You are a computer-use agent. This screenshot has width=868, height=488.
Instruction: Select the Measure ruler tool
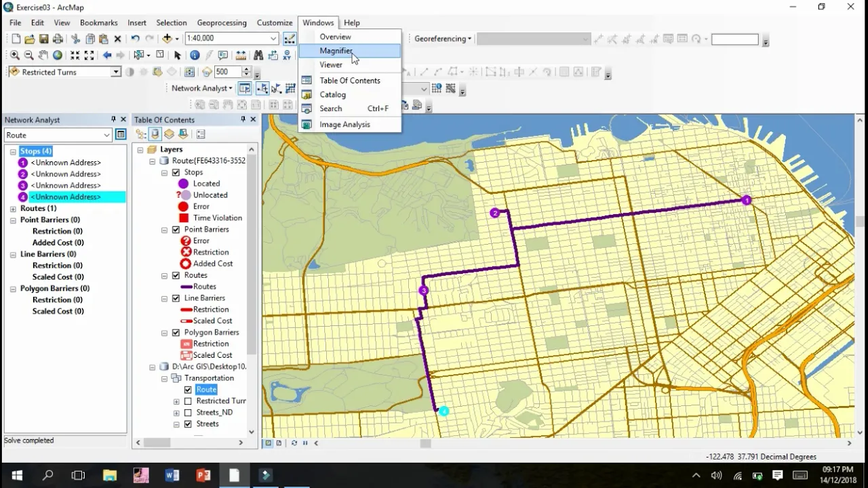240,56
